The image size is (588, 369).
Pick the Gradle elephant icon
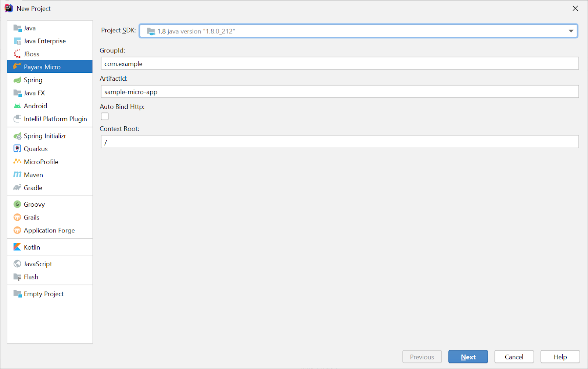click(17, 188)
